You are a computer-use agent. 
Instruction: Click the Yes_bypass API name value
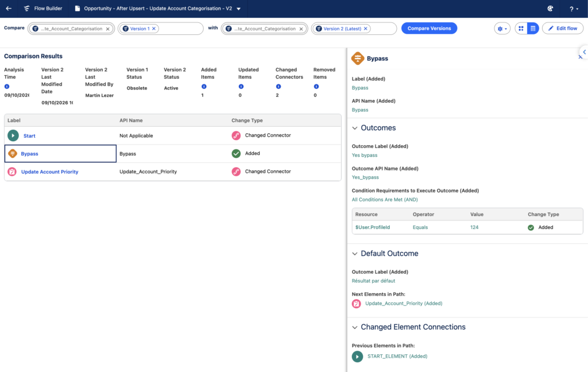[365, 177]
